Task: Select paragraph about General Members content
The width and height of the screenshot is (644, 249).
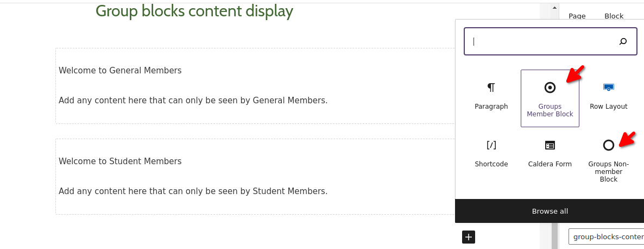Action: (193, 100)
